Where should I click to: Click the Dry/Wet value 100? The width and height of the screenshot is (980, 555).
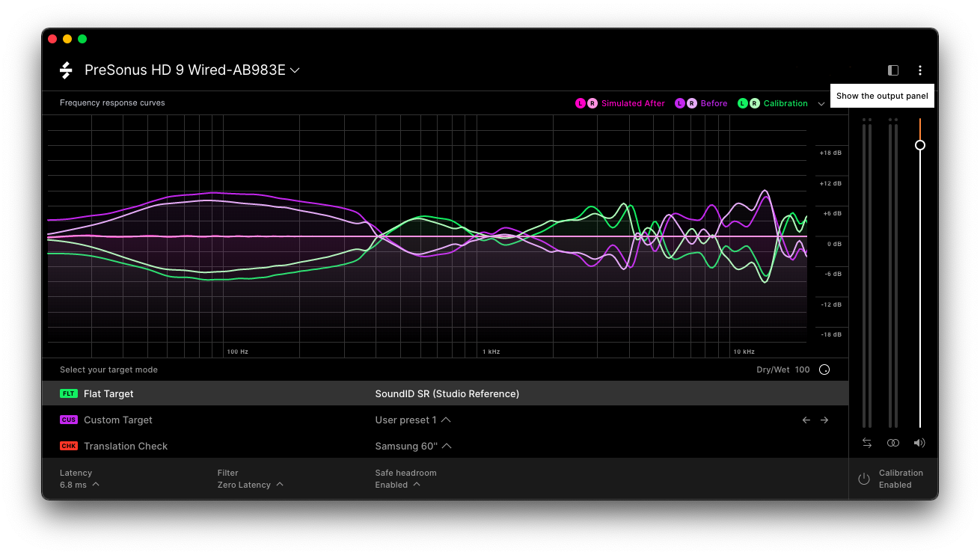(x=803, y=370)
